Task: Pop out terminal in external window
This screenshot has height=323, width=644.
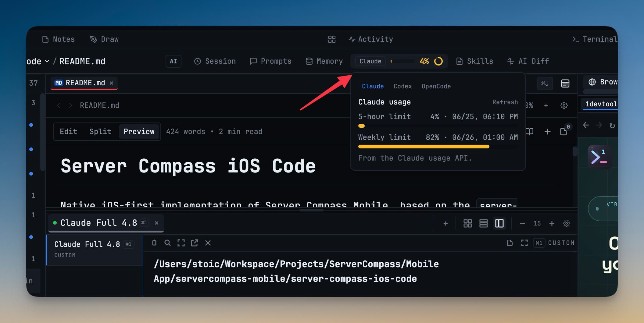Action: tap(195, 243)
